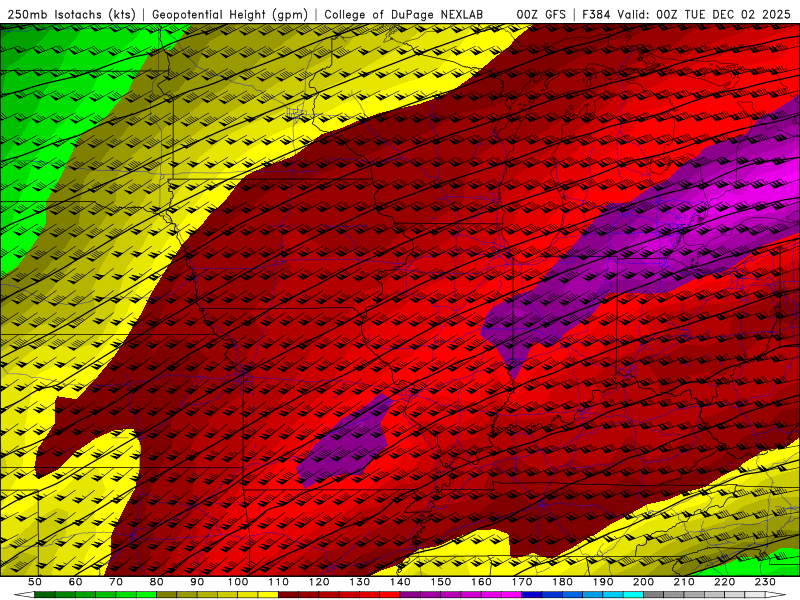
Task: Click the first dark blue color bar swatch
Action: (532, 594)
